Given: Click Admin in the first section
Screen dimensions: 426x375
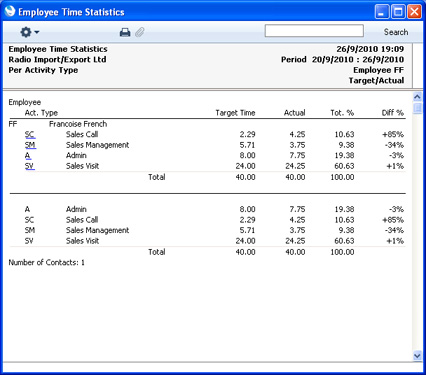Looking at the screenshot, I should [x=76, y=156].
